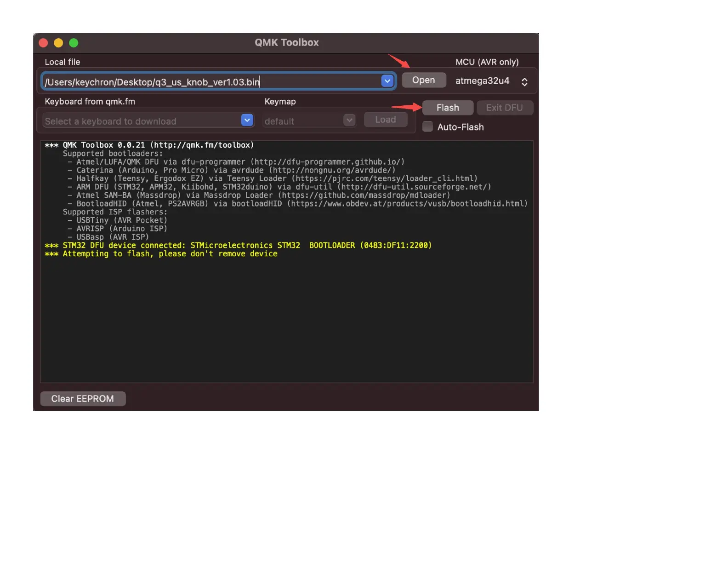Click the 'Local file' label
728x563 pixels.
coord(63,62)
